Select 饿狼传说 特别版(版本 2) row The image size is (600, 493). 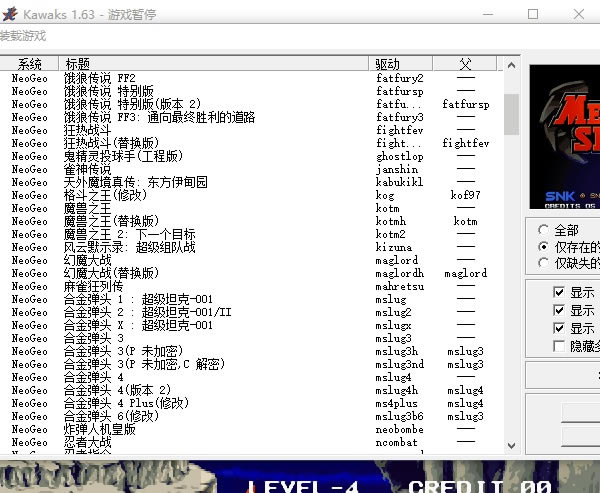(x=251, y=104)
